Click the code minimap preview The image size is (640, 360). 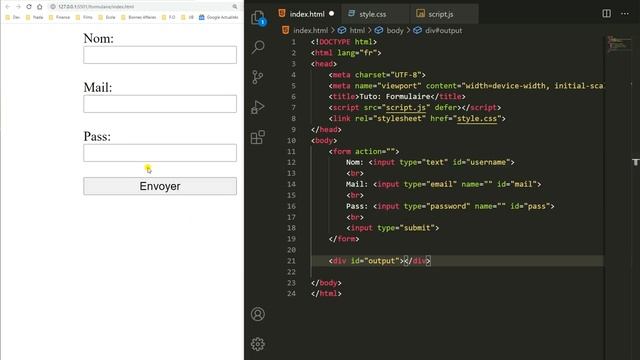pos(619,44)
